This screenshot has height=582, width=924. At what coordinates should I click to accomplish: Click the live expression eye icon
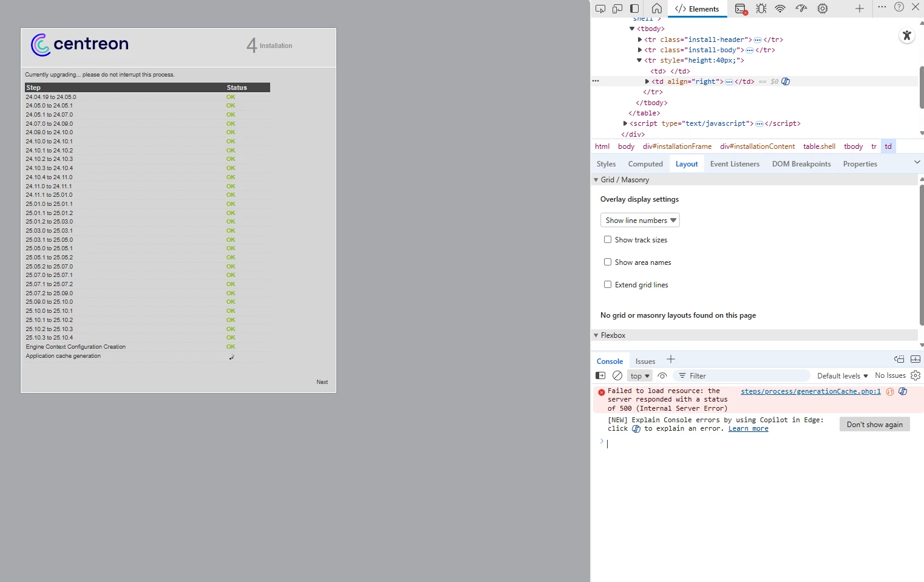click(x=662, y=375)
